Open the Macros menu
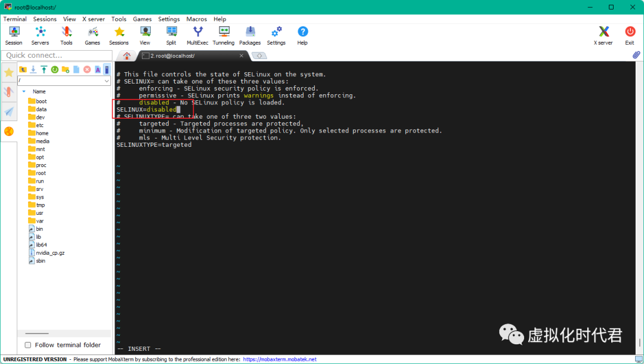 point(196,19)
